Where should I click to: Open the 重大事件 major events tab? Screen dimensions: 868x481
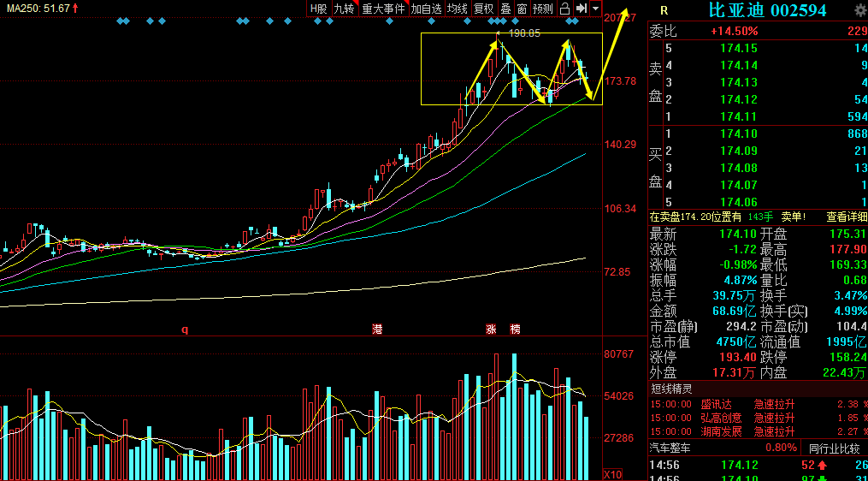[x=383, y=9]
